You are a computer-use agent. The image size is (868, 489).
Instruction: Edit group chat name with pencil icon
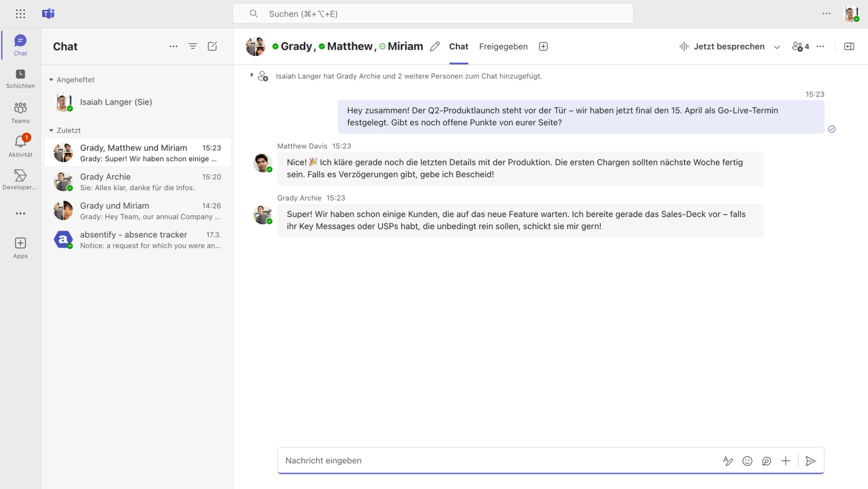[x=435, y=47]
